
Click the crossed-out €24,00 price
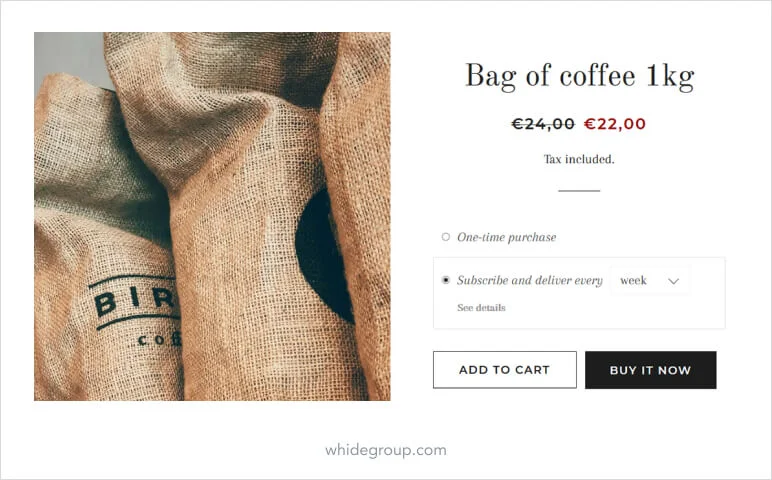pos(543,124)
